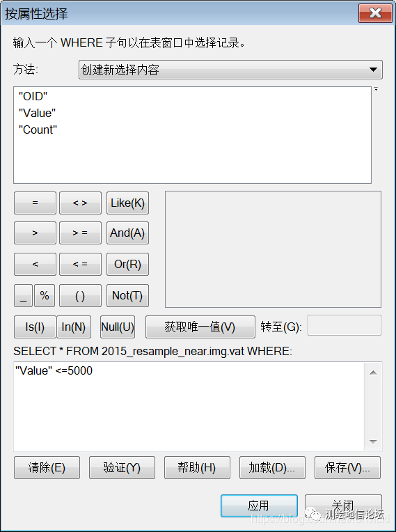Insert the greater-than > operator

pos(35,233)
